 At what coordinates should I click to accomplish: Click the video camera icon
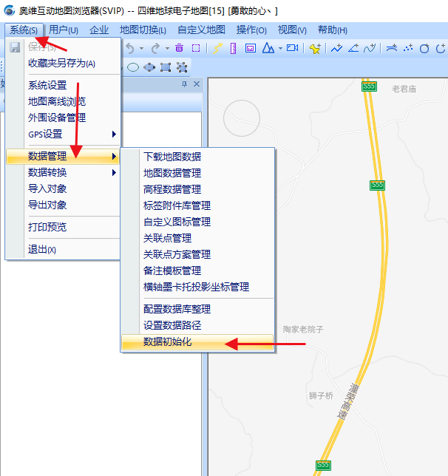click(x=292, y=48)
